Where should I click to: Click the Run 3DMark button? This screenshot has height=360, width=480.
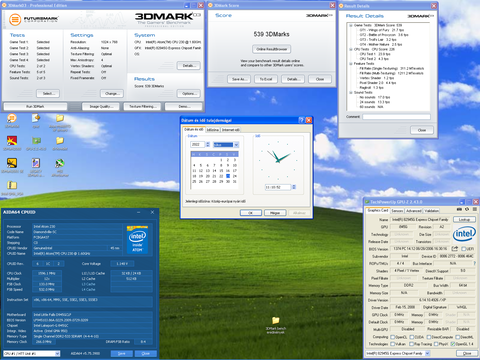[35, 107]
